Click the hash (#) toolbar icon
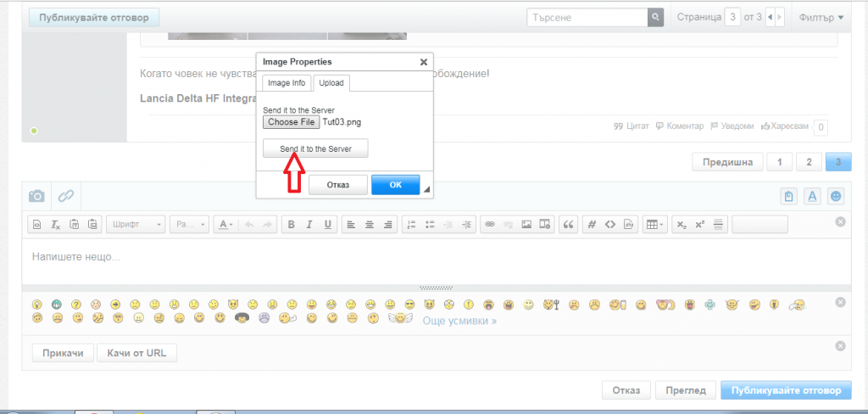This screenshot has width=868, height=414. coord(591,225)
